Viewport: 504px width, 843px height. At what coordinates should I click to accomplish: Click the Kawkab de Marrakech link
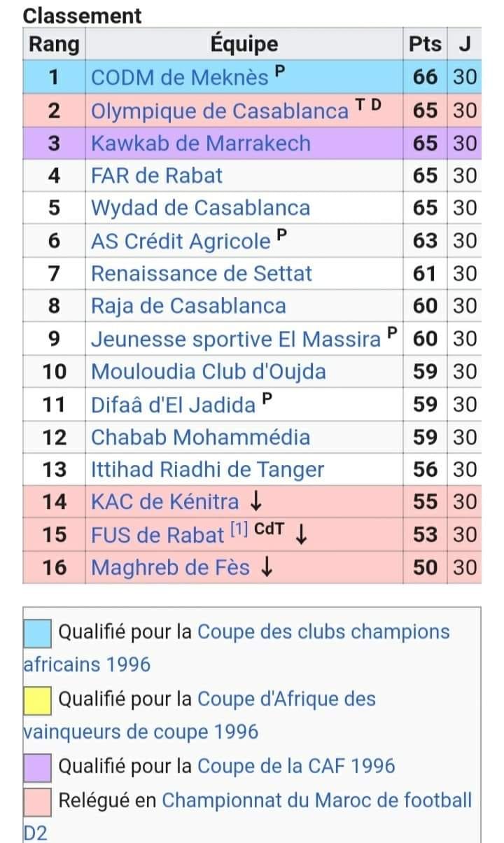click(200, 144)
